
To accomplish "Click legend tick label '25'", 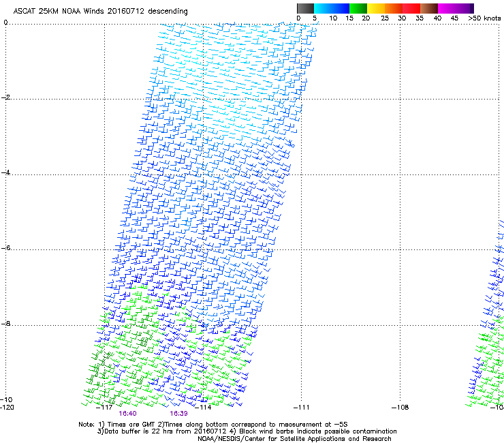I will [385, 18].
